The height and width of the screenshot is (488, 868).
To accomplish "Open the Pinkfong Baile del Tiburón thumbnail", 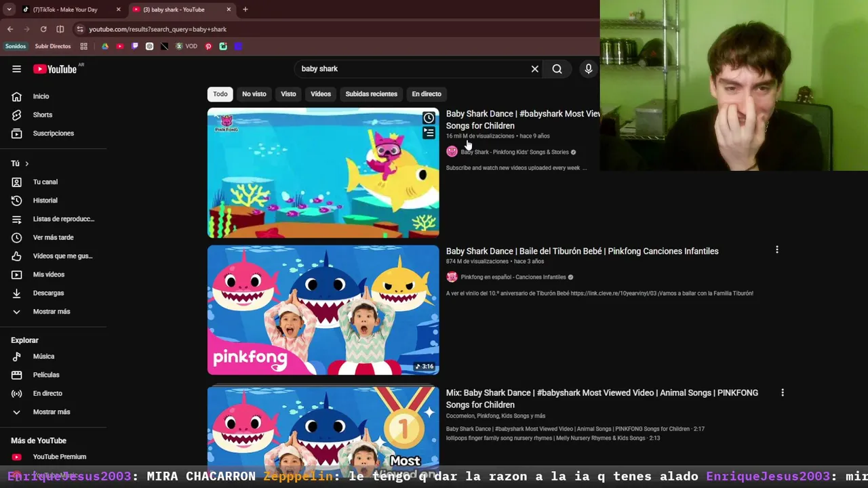I will coord(323,310).
